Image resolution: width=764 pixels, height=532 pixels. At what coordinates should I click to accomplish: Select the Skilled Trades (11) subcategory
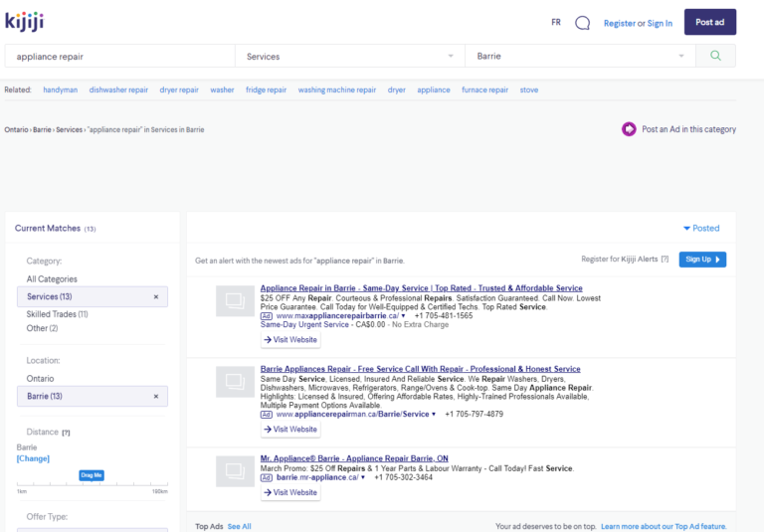[x=57, y=314]
